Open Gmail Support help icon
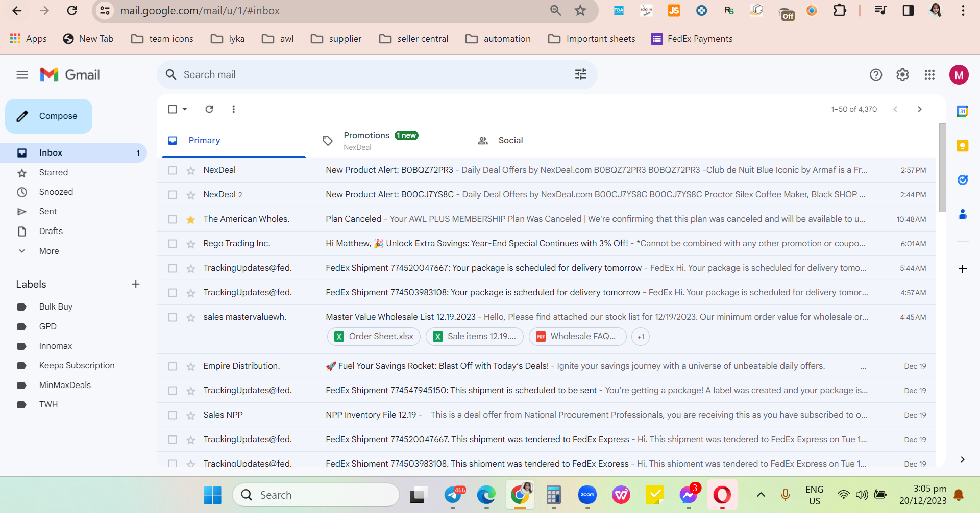980x513 pixels. (x=876, y=75)
